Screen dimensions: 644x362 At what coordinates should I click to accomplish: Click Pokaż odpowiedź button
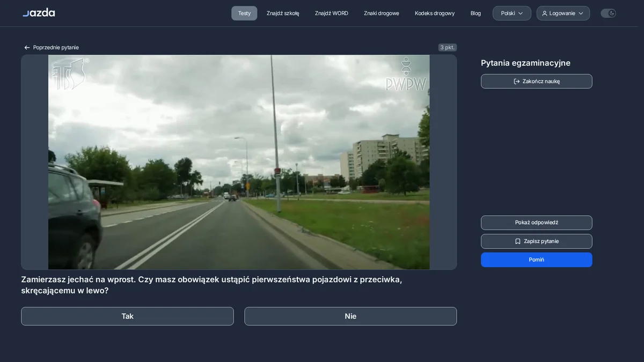(x=537, y=223)
